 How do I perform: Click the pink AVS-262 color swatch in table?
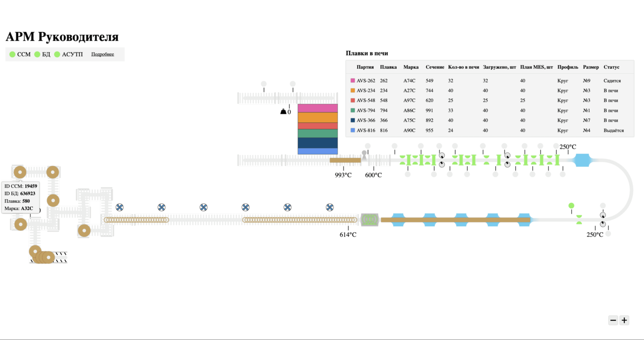(x=353, y=81)
